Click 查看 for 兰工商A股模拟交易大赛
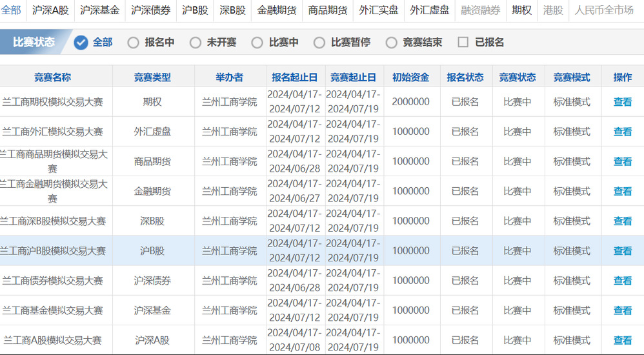644x355 pixels. (622, 340)
